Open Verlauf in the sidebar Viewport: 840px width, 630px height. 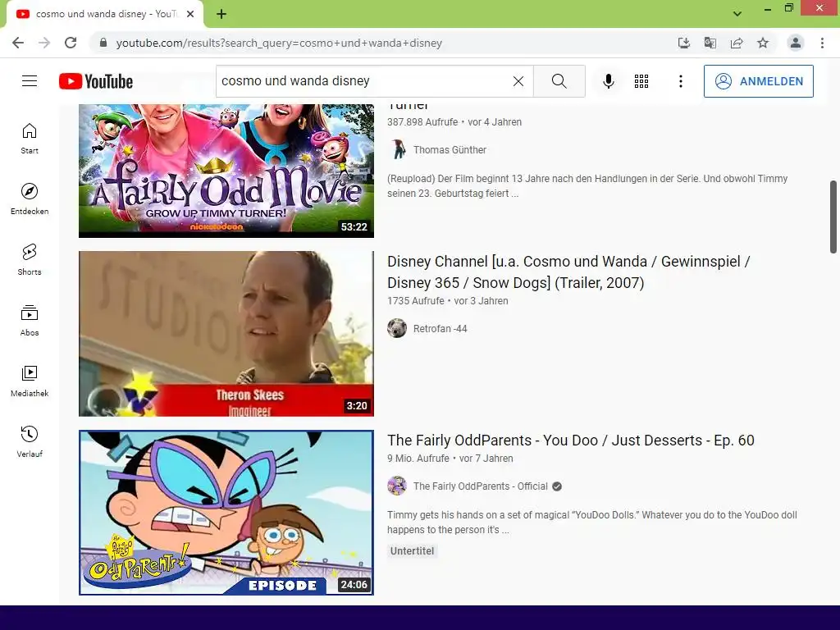pos(30,441)
